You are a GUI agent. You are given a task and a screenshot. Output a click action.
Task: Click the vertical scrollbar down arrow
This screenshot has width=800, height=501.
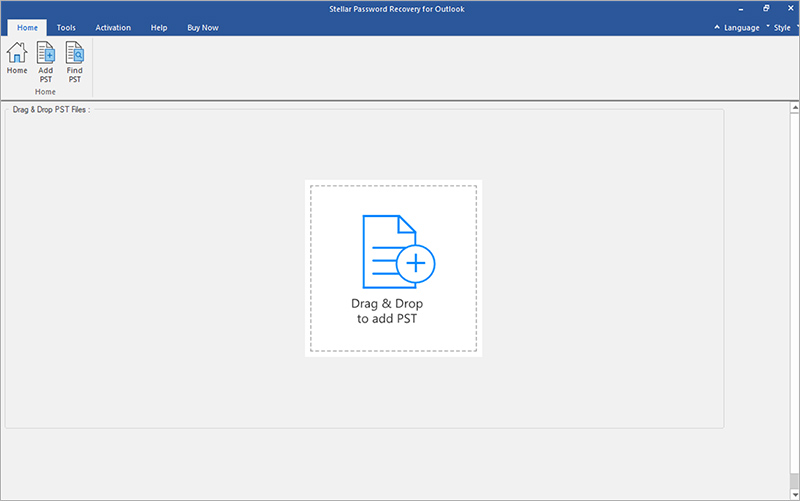(795, 495)
